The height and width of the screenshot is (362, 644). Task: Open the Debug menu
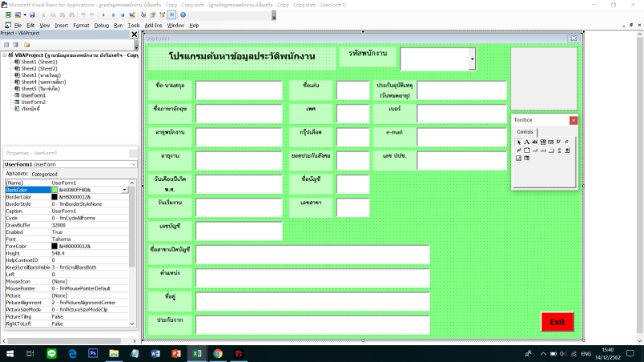pos(101,25)
